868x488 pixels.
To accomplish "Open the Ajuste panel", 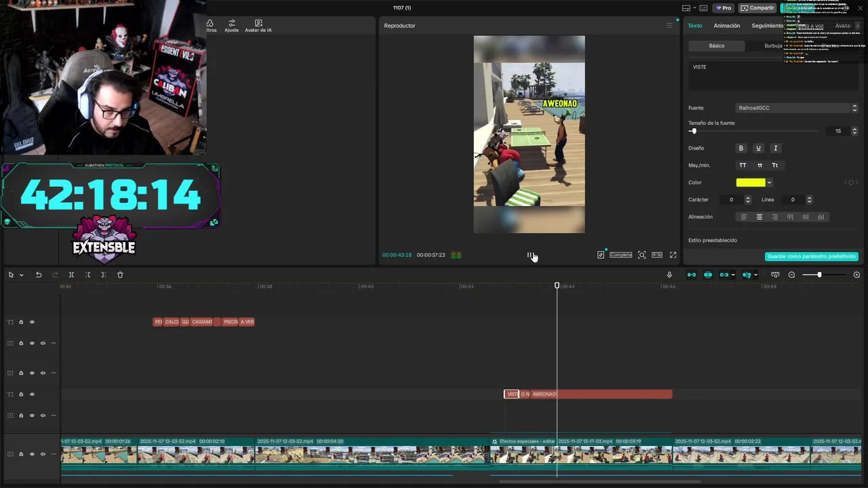I will 232,26.
